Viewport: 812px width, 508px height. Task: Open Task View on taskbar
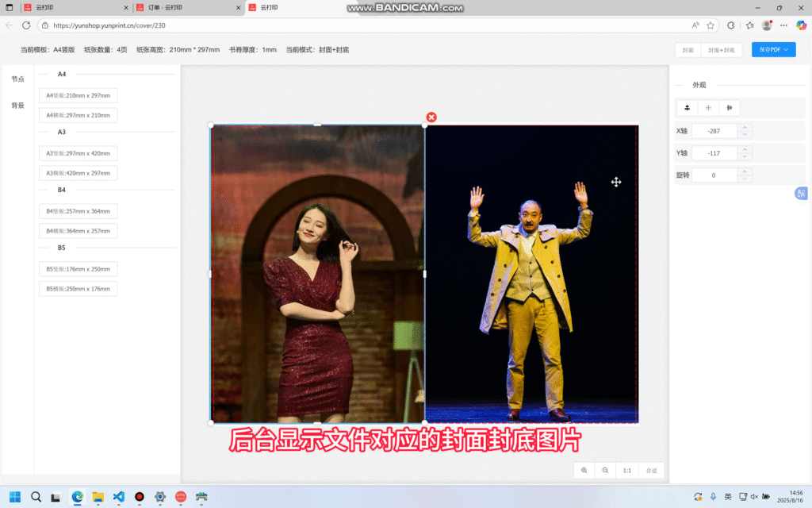(56, 497)
